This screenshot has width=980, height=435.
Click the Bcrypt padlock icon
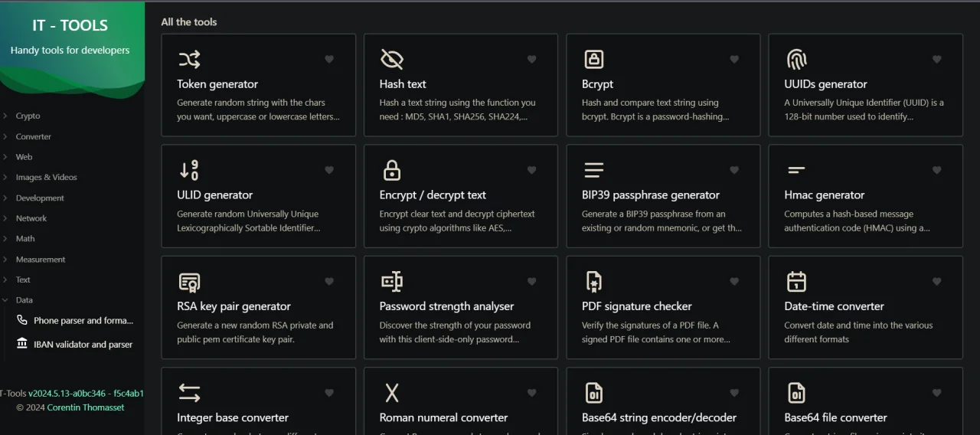click(x=593, y=59)
